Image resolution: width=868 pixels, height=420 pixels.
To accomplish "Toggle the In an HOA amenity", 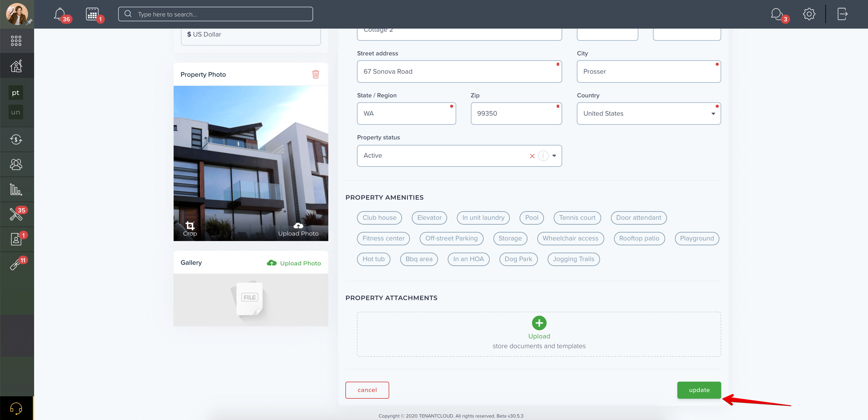I will pos(468,259).
